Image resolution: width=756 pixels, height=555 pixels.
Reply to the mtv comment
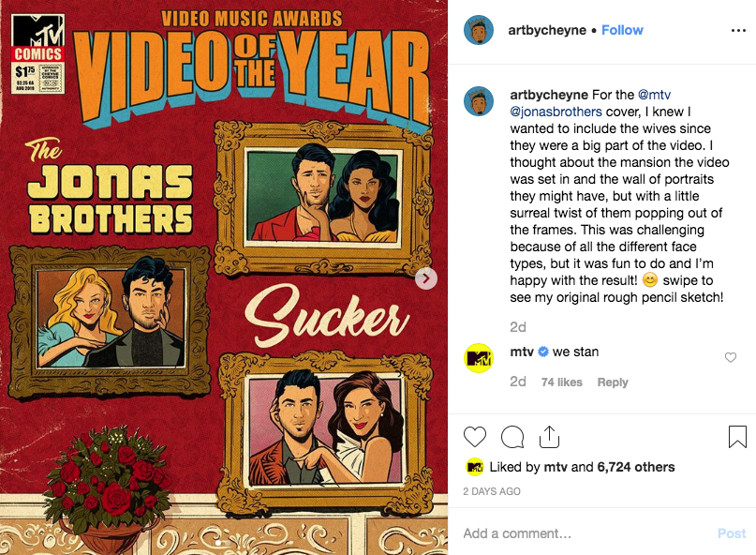[x=613, y=382]
